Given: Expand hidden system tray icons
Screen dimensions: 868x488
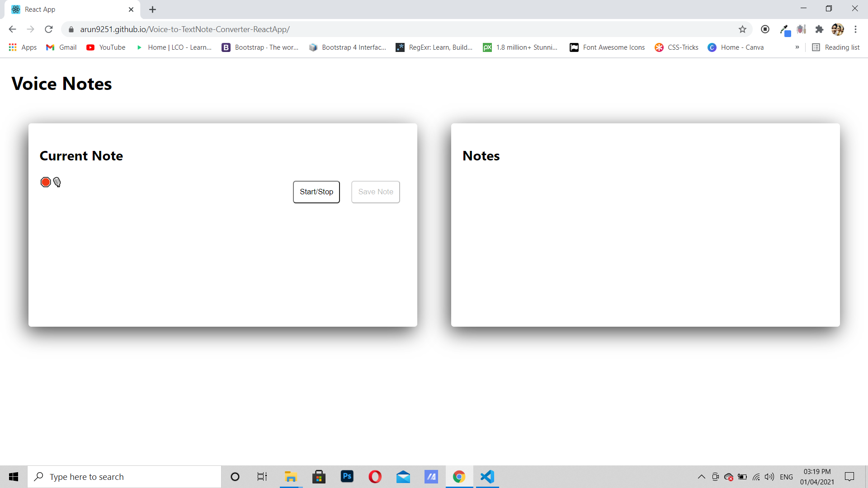Looking at the screenshot, I should click(701, 477).
